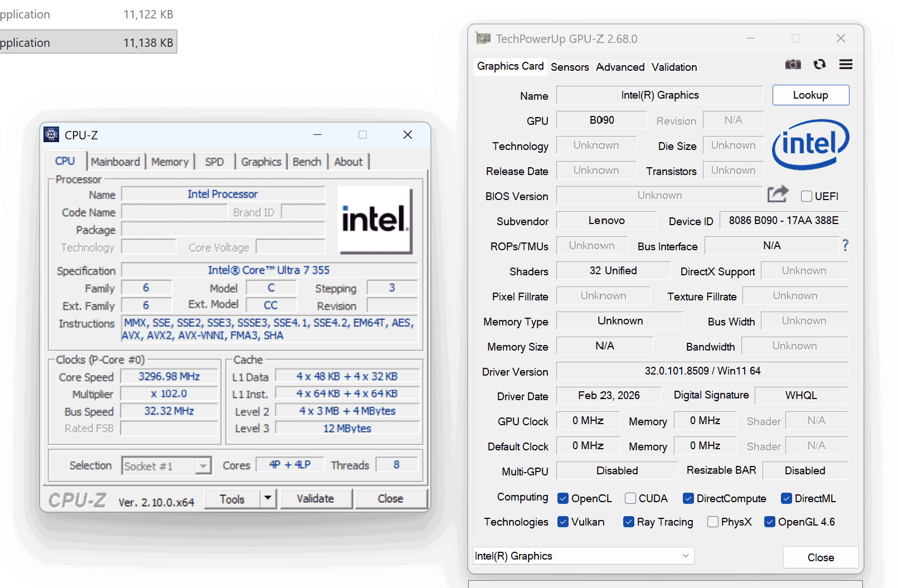Open the Advanced tab in GPU-Z

click(620, 67)
